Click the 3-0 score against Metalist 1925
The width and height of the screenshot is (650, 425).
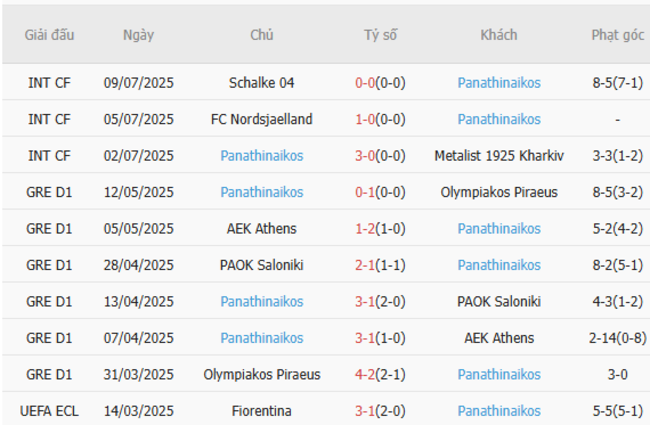[364, 156]
